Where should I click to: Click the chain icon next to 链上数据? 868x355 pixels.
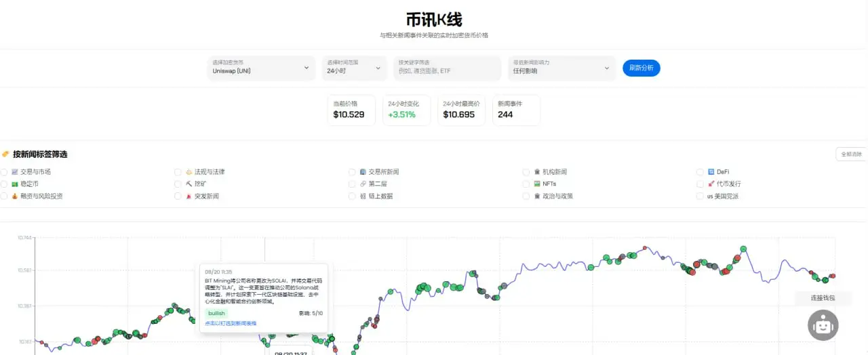[363, 196]
